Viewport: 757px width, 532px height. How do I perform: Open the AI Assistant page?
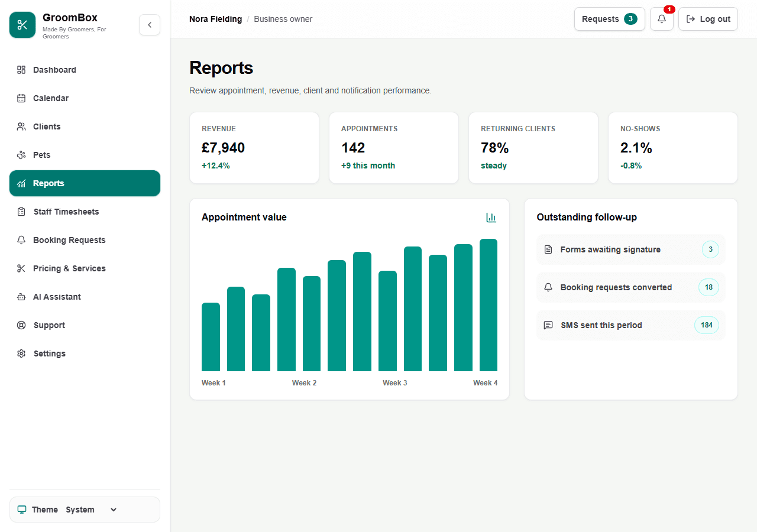pyautogui.click(x=85, y=297)
